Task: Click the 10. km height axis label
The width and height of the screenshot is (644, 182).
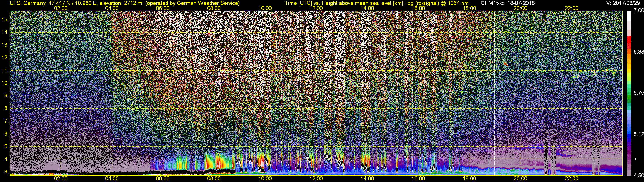Action: coord(5,83)
